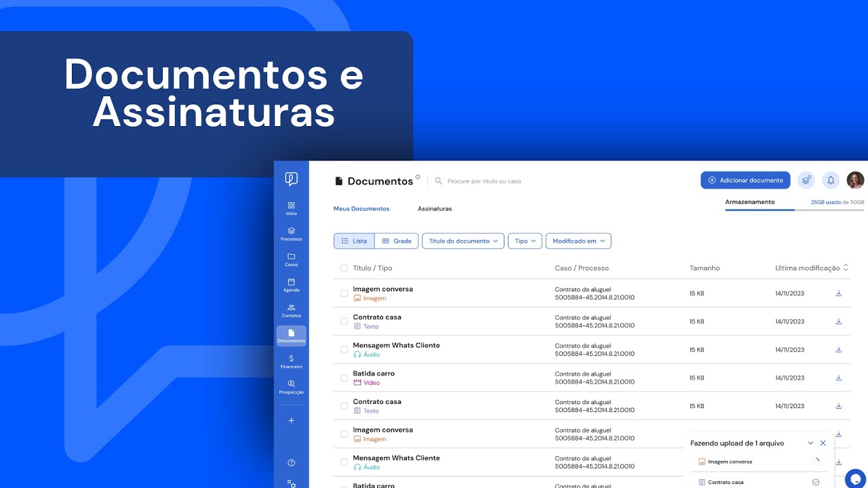868x488 pixels.
Task: Open user profile avatar
Action: 856,180
